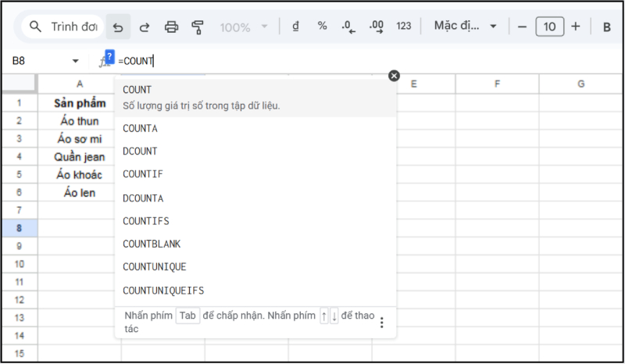Select the COUNTIF function suggestion
This screenshot has height=364, width=625.
point(255,174)
